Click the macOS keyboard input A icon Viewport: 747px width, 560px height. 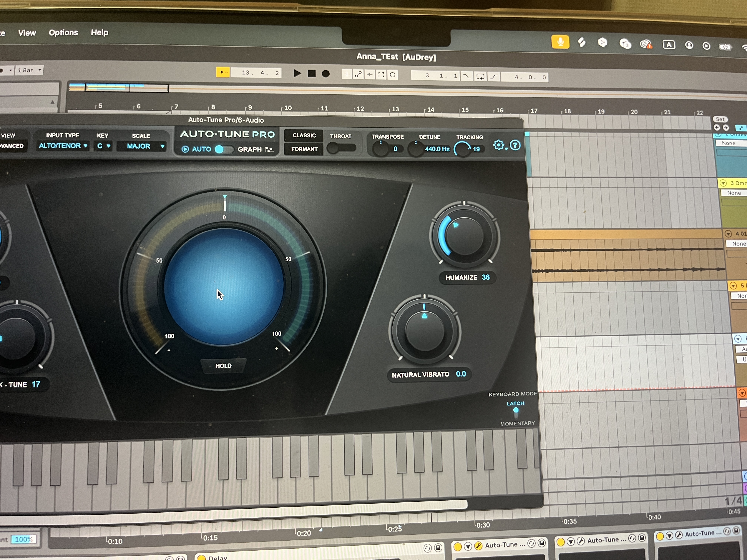[669, 45]
